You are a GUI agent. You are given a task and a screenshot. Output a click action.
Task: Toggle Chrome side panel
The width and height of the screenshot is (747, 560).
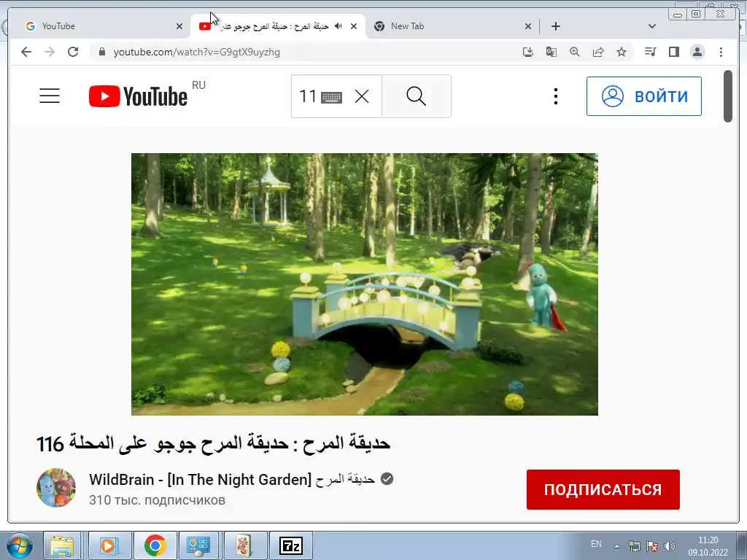pyautogui.click(x=673, y=52)
